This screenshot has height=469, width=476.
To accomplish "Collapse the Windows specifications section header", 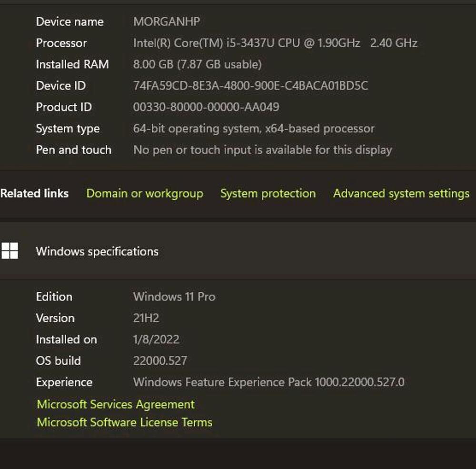I will pyautogui.click(x=238, y=251).
